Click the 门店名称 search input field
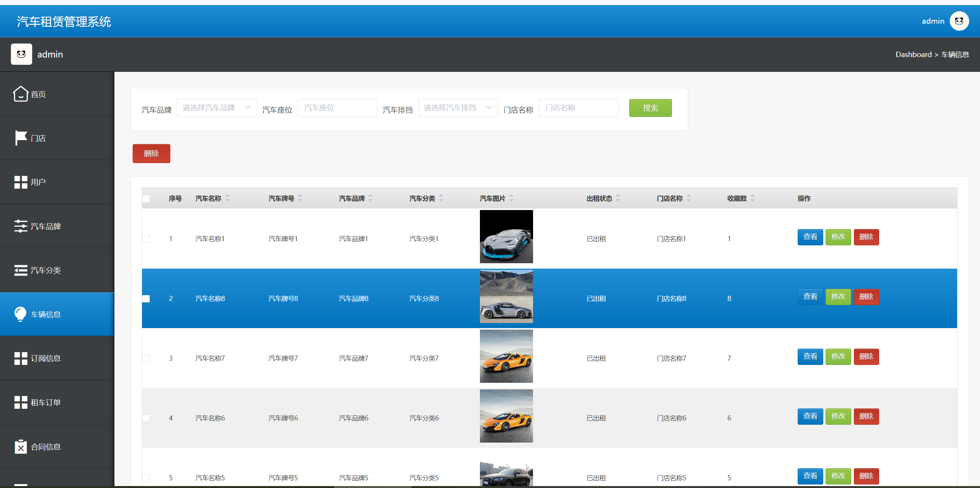 pyautogui.click(x=578, y=108)
